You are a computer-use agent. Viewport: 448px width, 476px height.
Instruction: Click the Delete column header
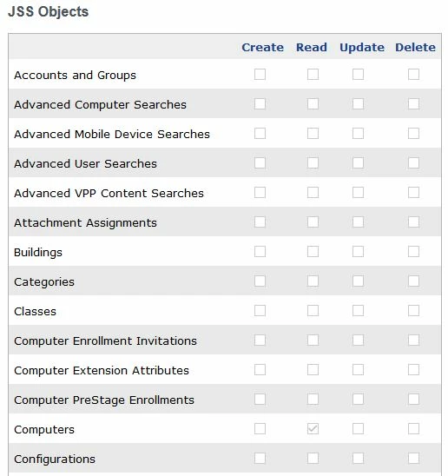pyautogui.click(x=415, y=48)
